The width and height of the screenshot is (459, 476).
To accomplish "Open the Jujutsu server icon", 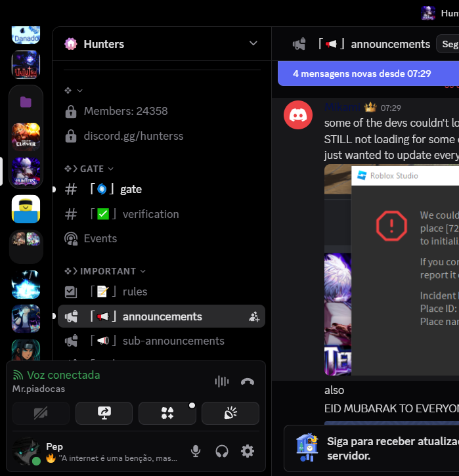I will pyautogui.click(x=26, y=64).
